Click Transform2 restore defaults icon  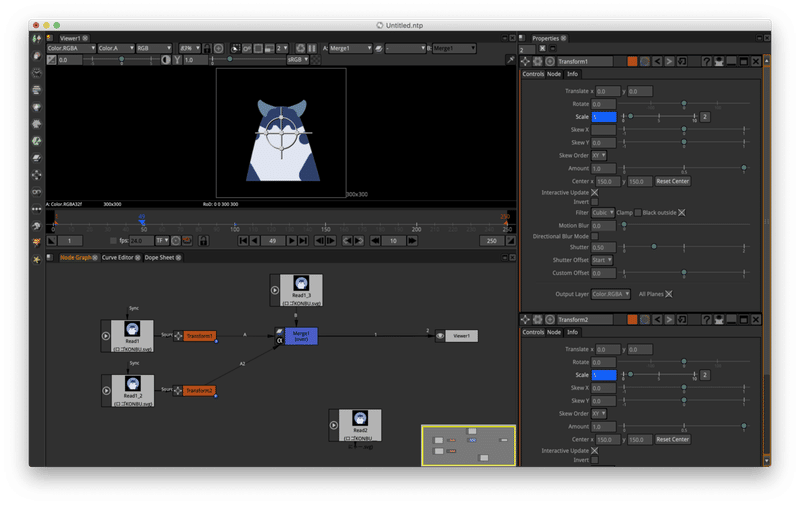(682, 319)
